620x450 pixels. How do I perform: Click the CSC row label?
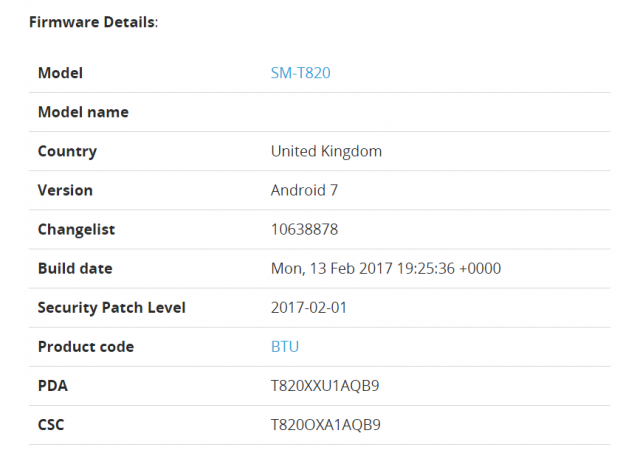tap(51, 425)
